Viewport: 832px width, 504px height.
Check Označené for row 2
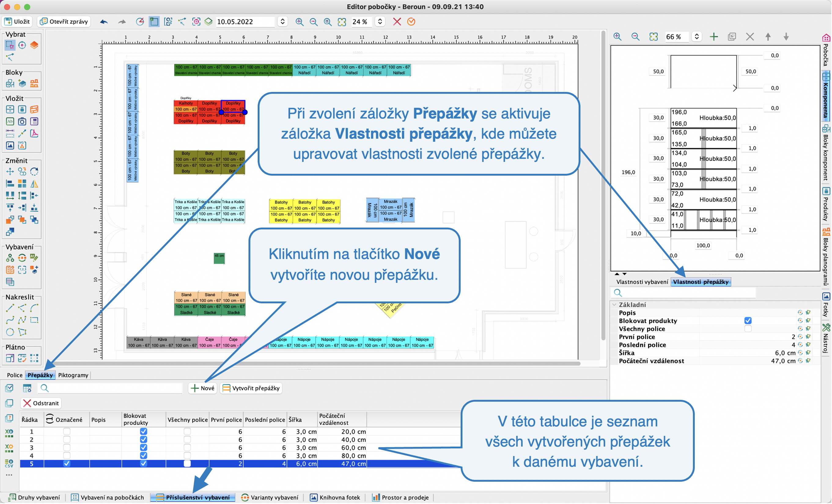coord(67,440)
